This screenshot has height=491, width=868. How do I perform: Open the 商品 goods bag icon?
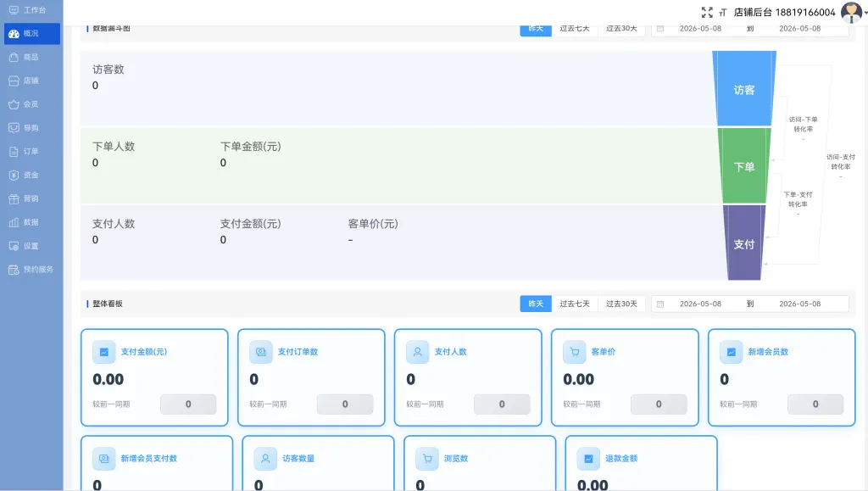[x=14, y=57]
